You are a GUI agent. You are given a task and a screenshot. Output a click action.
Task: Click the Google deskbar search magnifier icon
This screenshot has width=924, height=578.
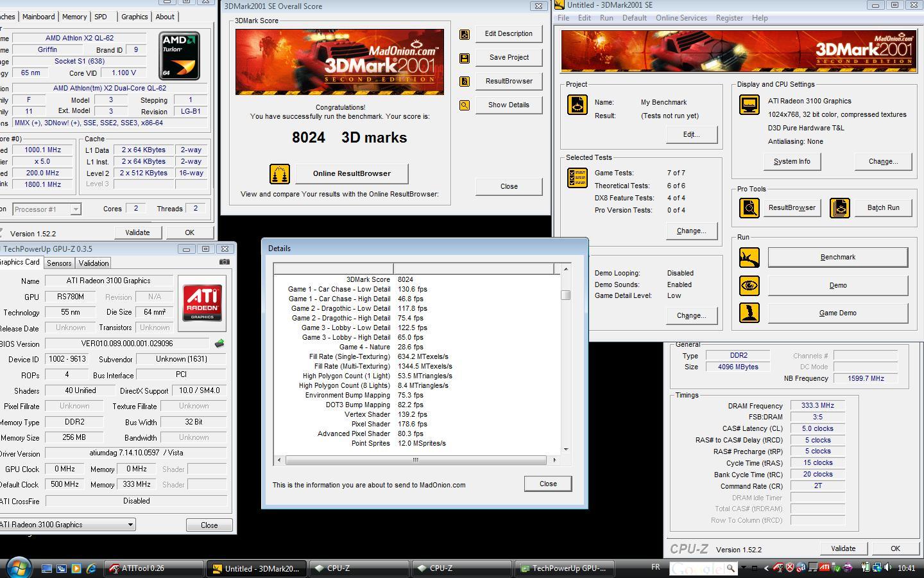tap(730, 568)
